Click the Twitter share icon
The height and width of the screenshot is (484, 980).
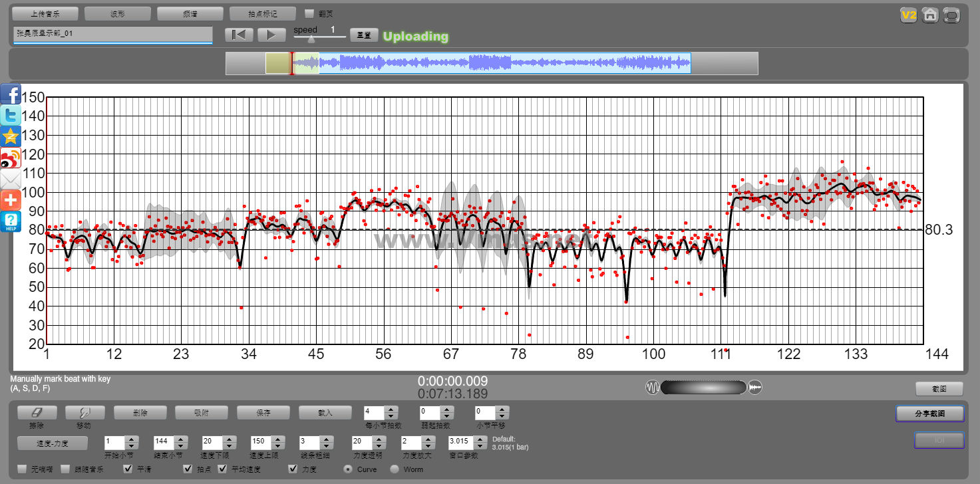[11, 116]
